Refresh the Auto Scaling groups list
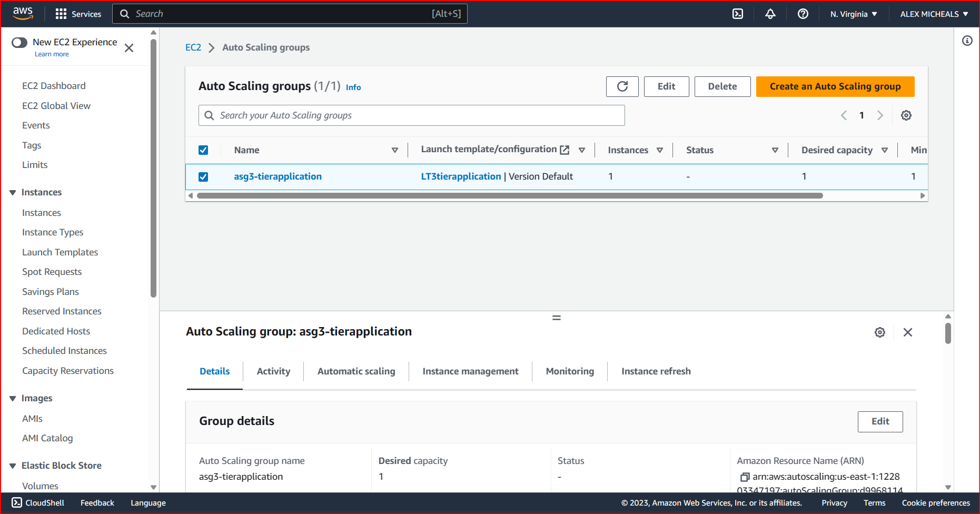This screenshot has width=980, height=514. pos(622,86)
